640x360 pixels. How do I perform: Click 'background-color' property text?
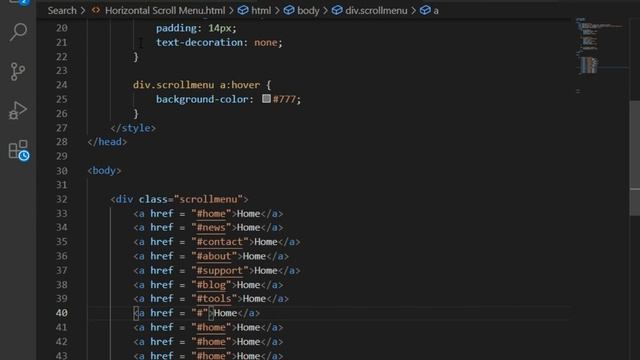(202, 99)
